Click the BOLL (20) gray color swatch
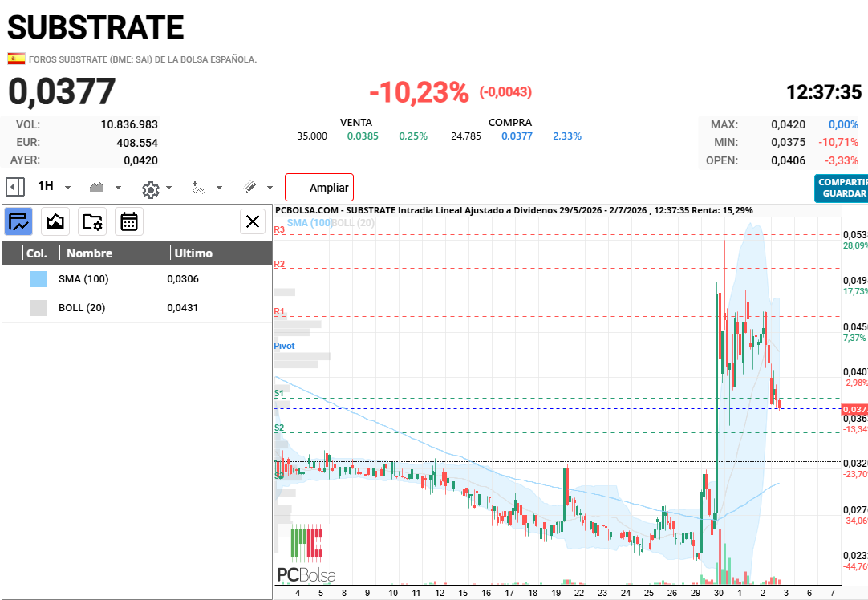This screenshot has width=868, height=600. tap(39, 308)
